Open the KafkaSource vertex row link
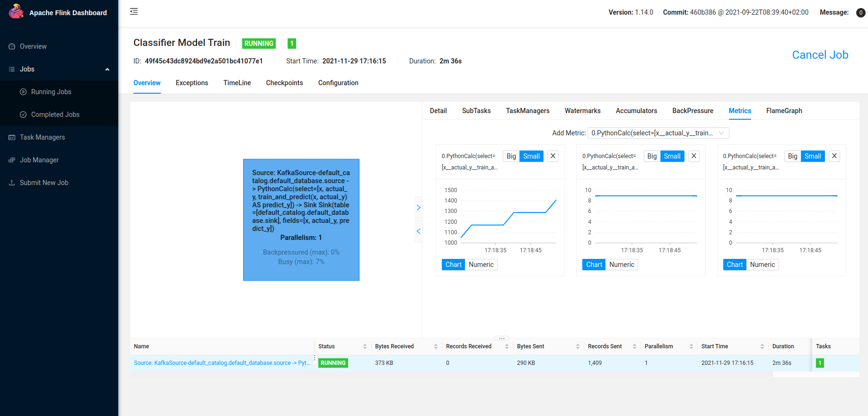 click(222, 363)
